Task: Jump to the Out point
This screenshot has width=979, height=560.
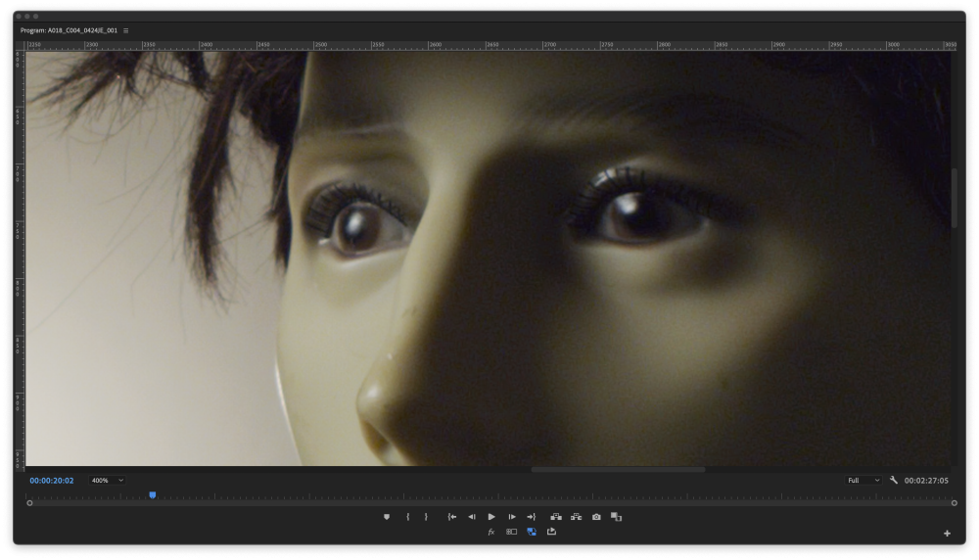Action: tap(532, 517)
